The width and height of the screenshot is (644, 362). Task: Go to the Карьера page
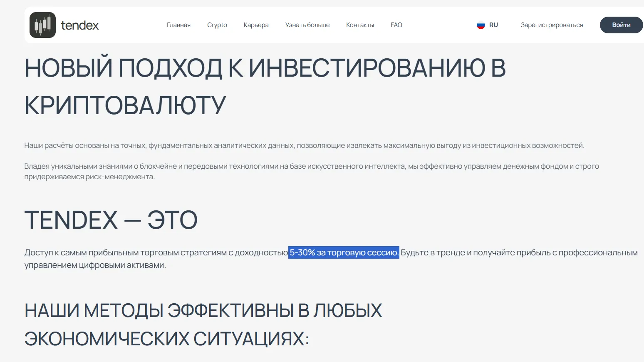click(256, 25)
